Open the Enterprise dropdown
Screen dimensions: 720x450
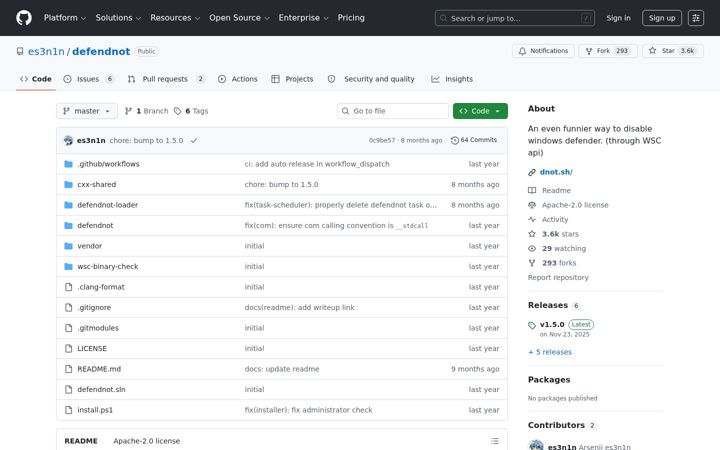tap(304, 18)
